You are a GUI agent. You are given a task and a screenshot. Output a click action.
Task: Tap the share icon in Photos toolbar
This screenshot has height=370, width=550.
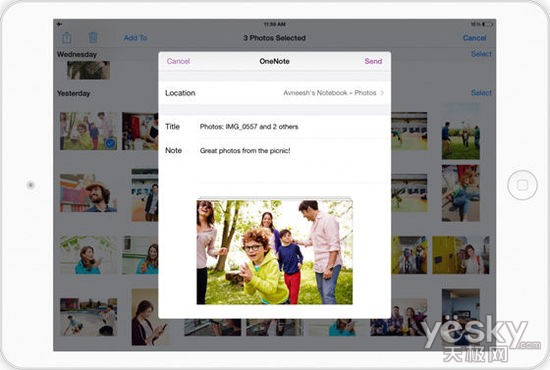67,38
